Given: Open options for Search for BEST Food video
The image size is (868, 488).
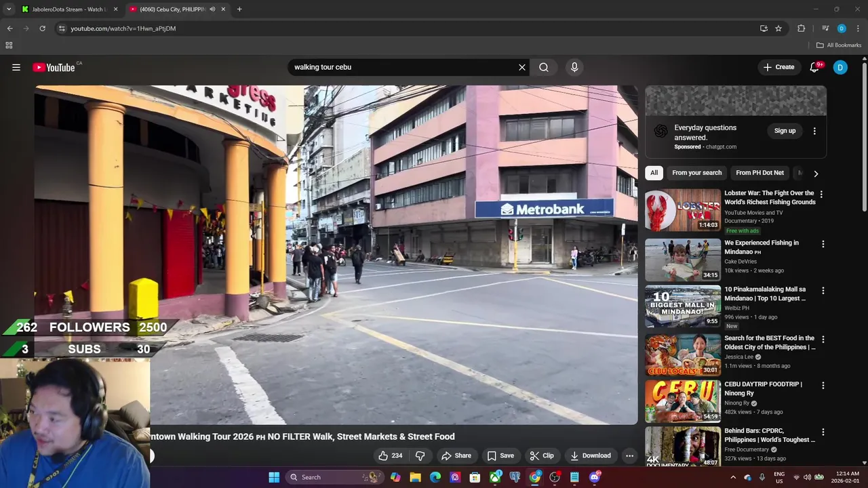Looking at the screenshot, I should [823, 339].
